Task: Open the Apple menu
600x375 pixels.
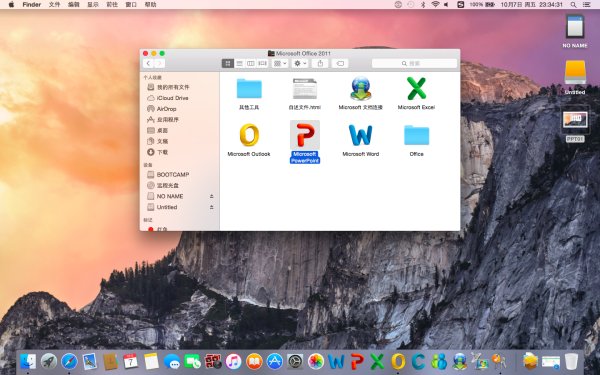Action: 11,5
